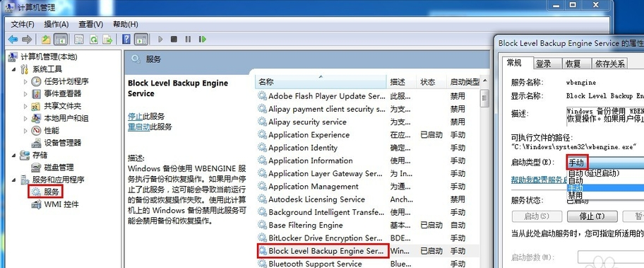Click the Back arrow toolbar icon
Image resolution: width=644 pixels, height=268 pixels.
(x=13, y=40)
